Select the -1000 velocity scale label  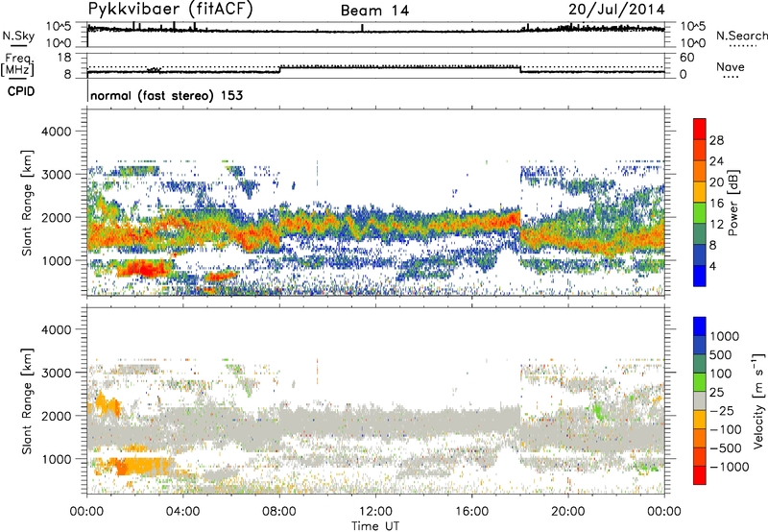(x=730, y=467)
